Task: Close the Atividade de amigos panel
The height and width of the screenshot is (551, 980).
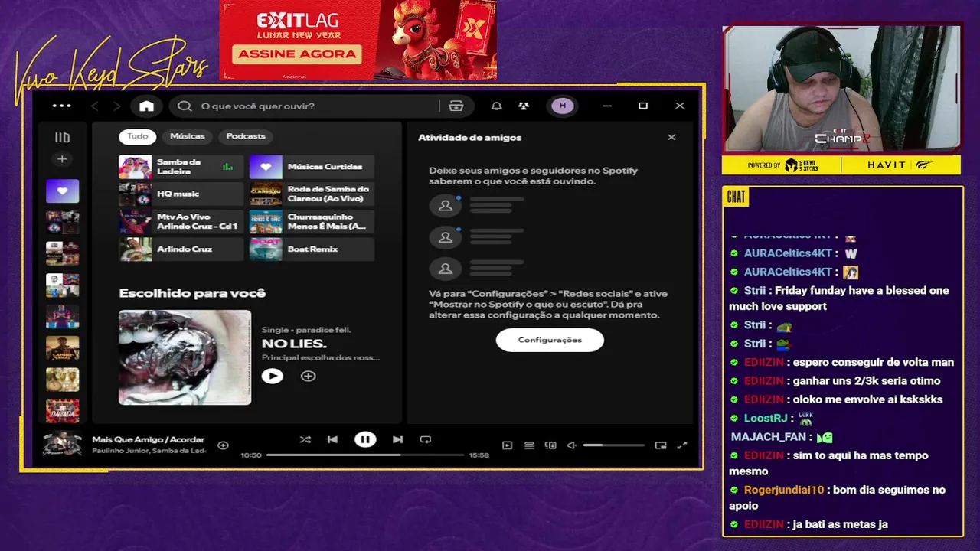Action: tap(671, 138)
